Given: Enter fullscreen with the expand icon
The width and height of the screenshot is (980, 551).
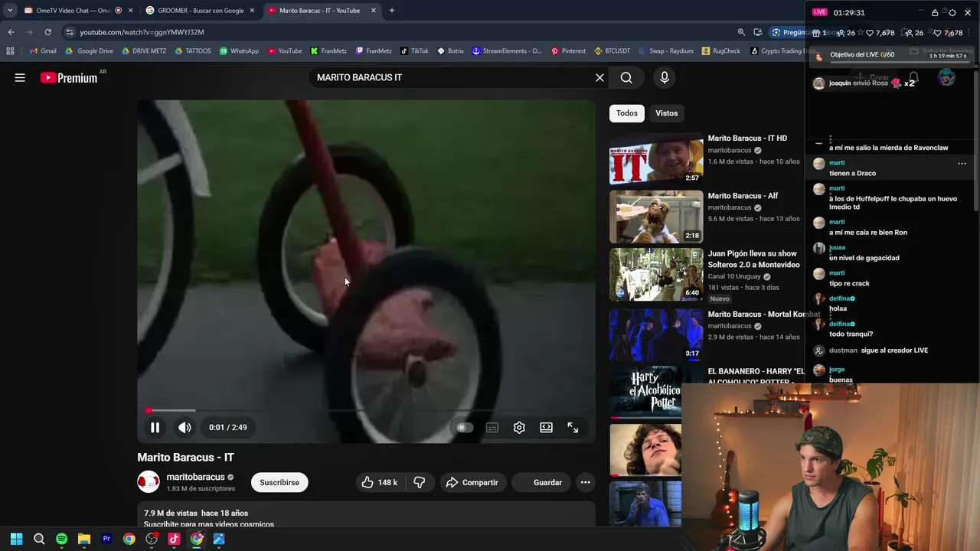Looking at the screenshot, I should (573, 428).
